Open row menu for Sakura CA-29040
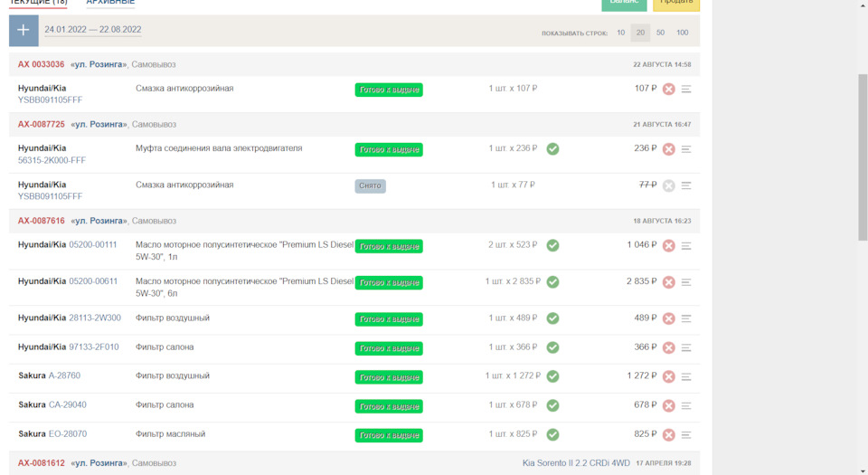868x475 pixels. pos(686,406)
